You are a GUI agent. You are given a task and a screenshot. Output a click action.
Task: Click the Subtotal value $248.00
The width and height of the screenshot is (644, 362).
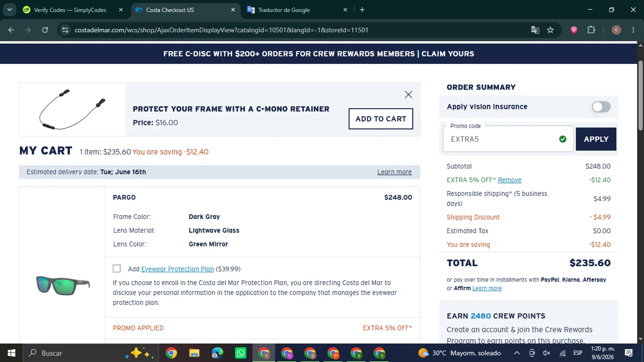point(598,166)
